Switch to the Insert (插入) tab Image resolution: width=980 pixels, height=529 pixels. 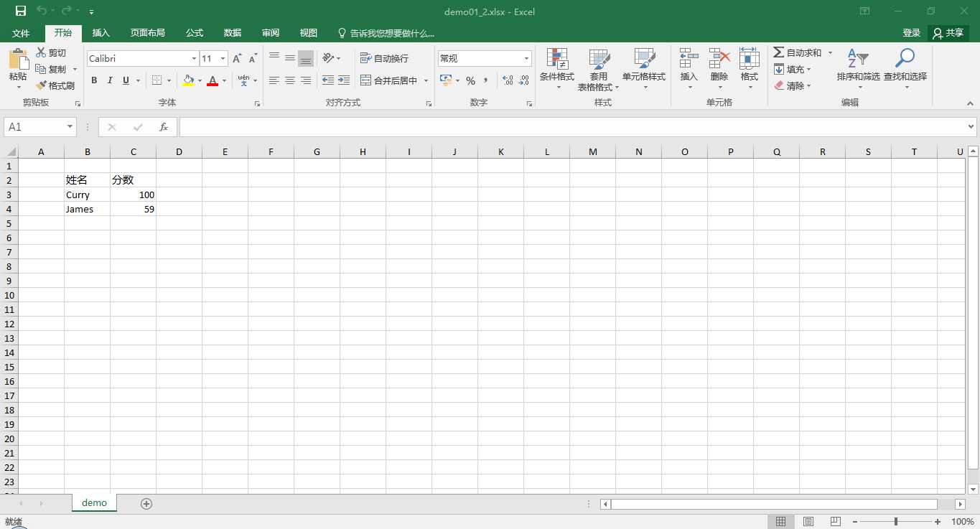[101, 33]
